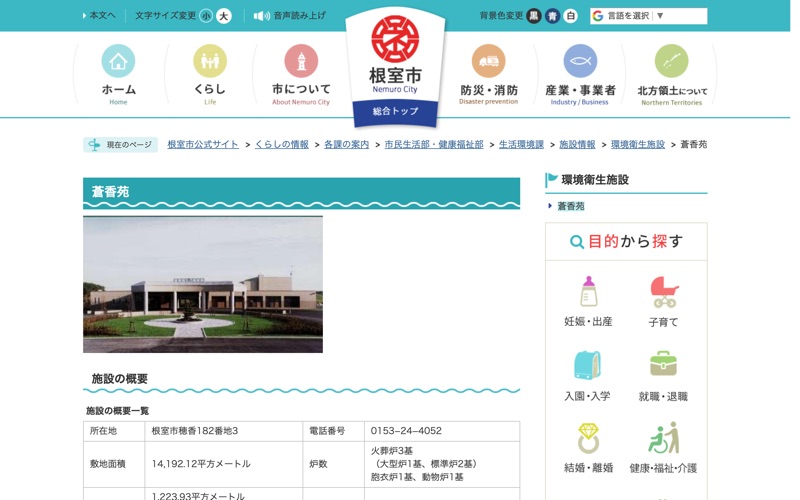Screen dimensions: 800x500
Task: Open 市民生活部・健康福祉部 breadcrumb link
Action: click(434, 144)
